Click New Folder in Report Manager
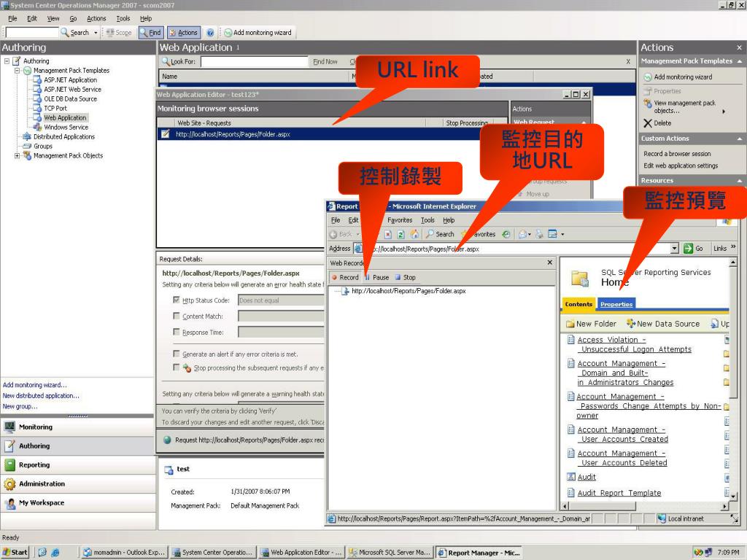Viewport: 747px width, 560px height. click(591, 324)
